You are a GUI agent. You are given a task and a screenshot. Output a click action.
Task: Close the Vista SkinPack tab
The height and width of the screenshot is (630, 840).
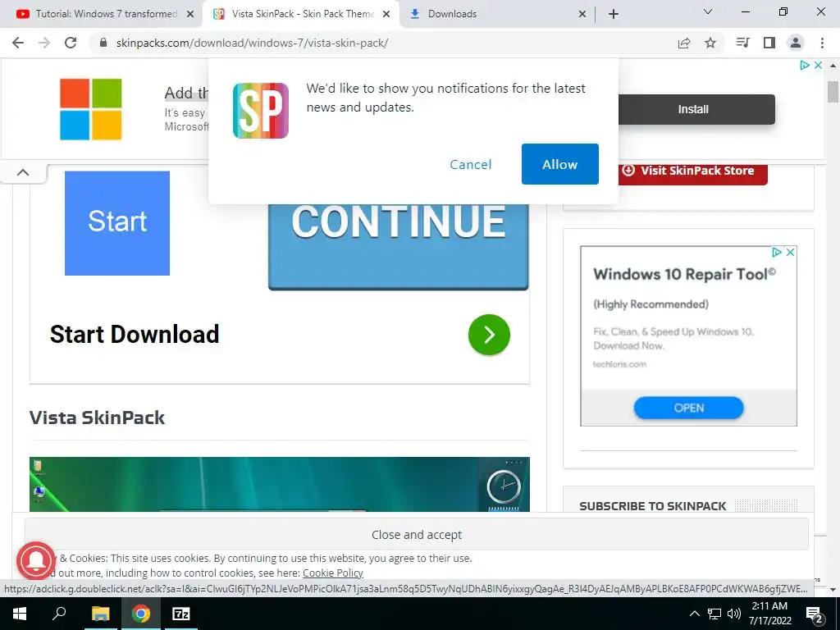click(x=386, y=15)
